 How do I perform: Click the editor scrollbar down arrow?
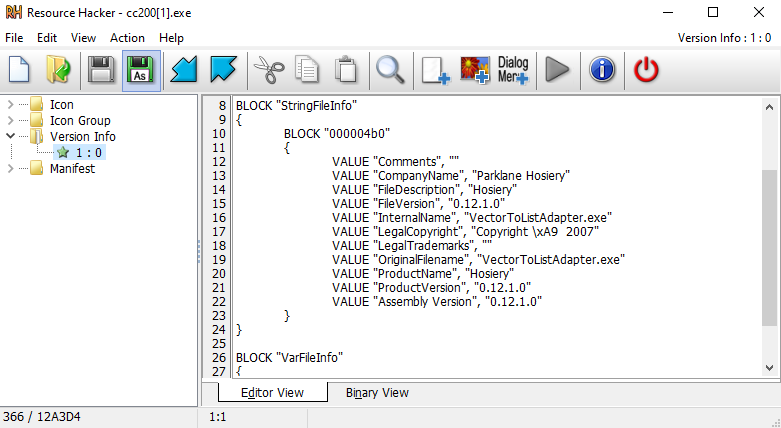(770, 368)
